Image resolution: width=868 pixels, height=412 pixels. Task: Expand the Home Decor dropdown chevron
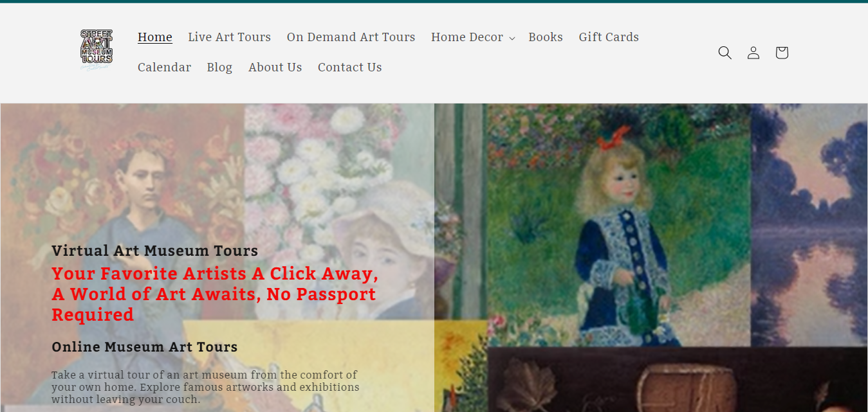pos(512,39)
